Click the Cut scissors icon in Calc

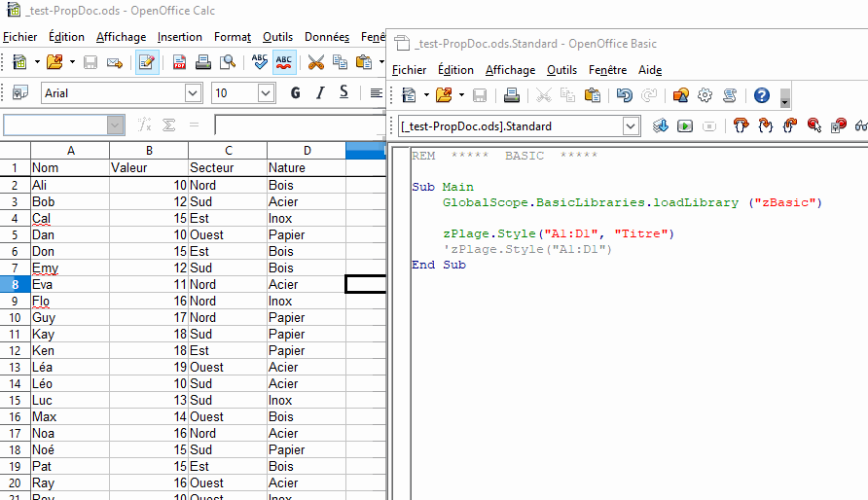315,62
